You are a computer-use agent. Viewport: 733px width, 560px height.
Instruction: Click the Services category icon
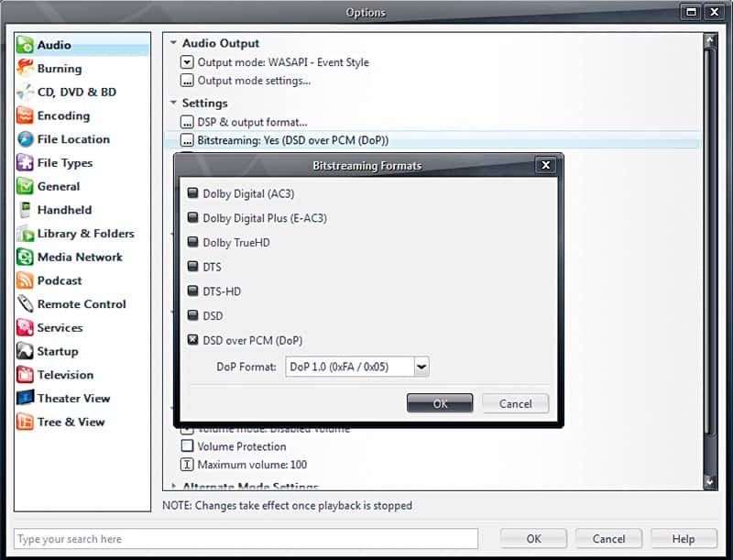click(26, 328)
